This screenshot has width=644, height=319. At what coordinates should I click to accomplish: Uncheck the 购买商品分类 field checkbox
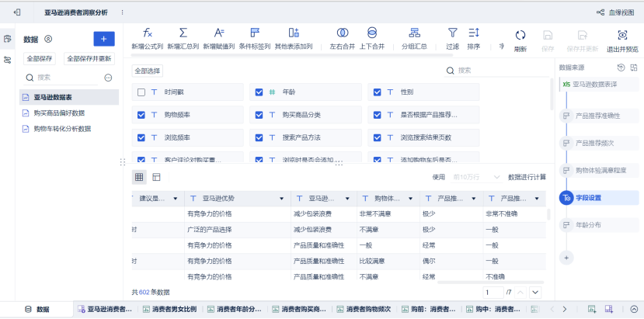click(x=259, y=116)
